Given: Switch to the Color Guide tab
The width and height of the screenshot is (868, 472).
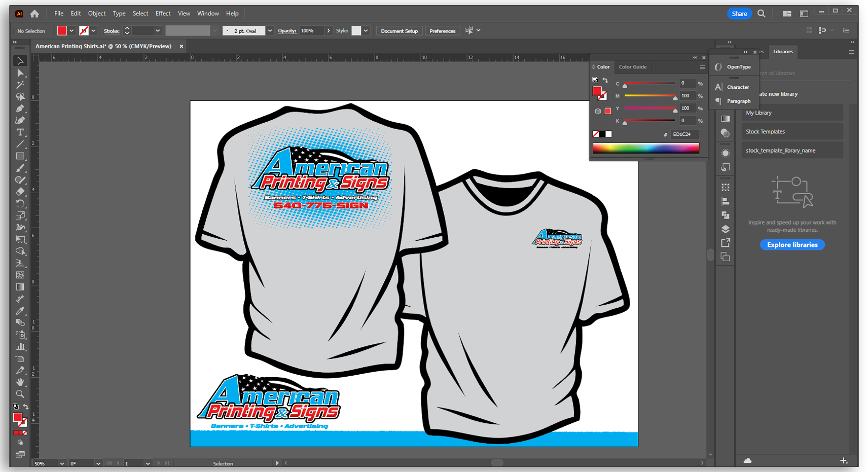Looking at the screenshot, I should 632,66.
